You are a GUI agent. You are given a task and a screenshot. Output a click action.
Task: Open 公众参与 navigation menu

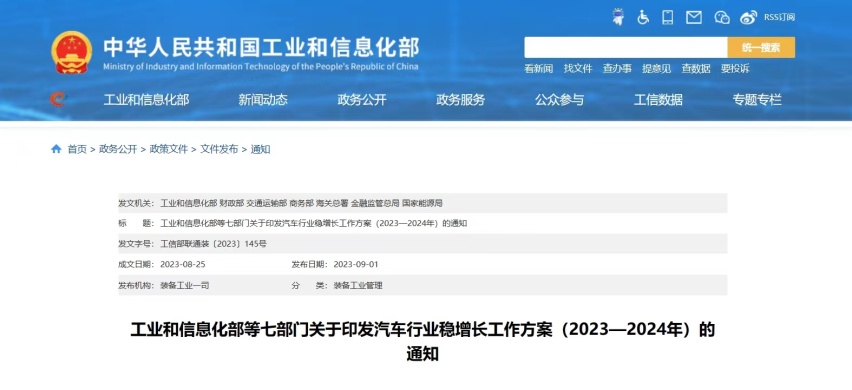560,100
